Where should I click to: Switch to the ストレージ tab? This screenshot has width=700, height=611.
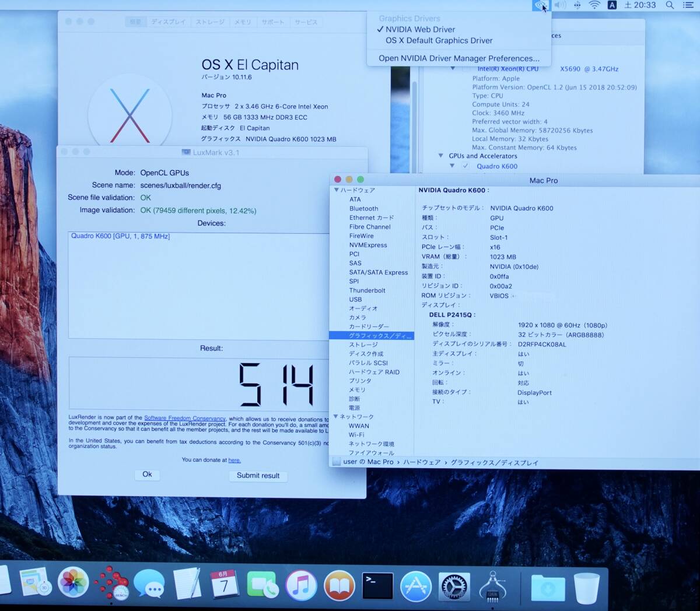[210, 22]
